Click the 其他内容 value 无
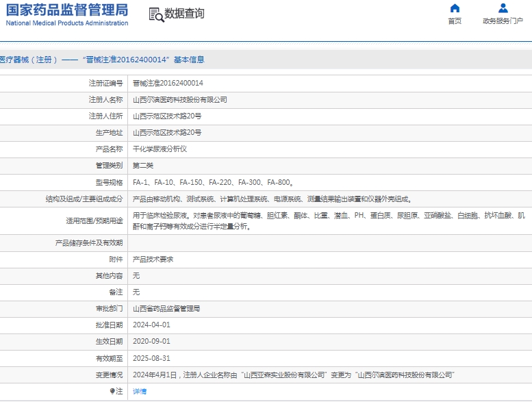 tap(136, 276)
